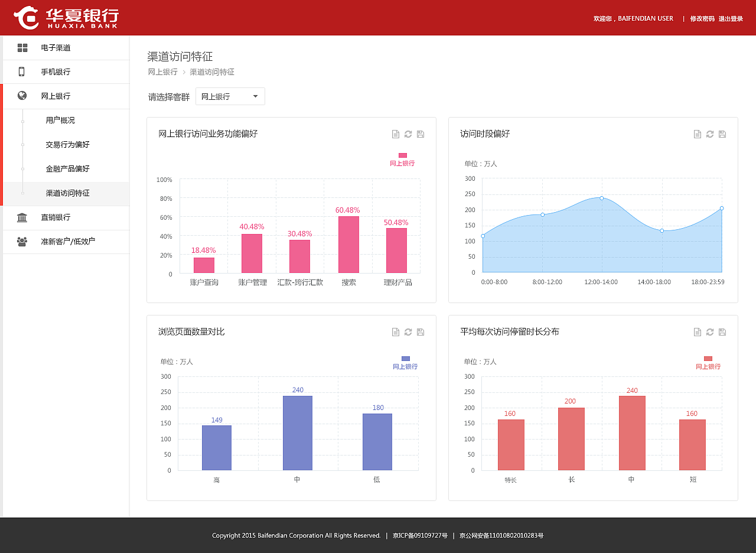The height and width of the screenshot is (553, 756).
Task: Click the 中 bar in 浏览页面数量对比
Action: point(297,433)
